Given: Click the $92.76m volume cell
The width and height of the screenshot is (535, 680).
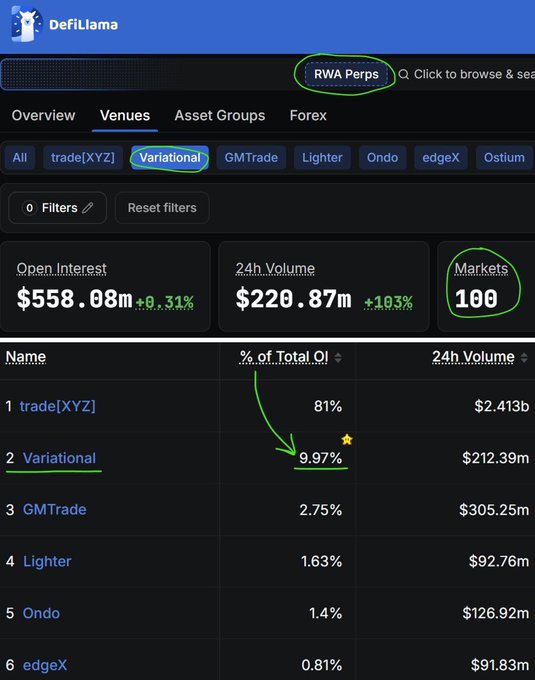Looking at the screenshot, I should (499, 561).
